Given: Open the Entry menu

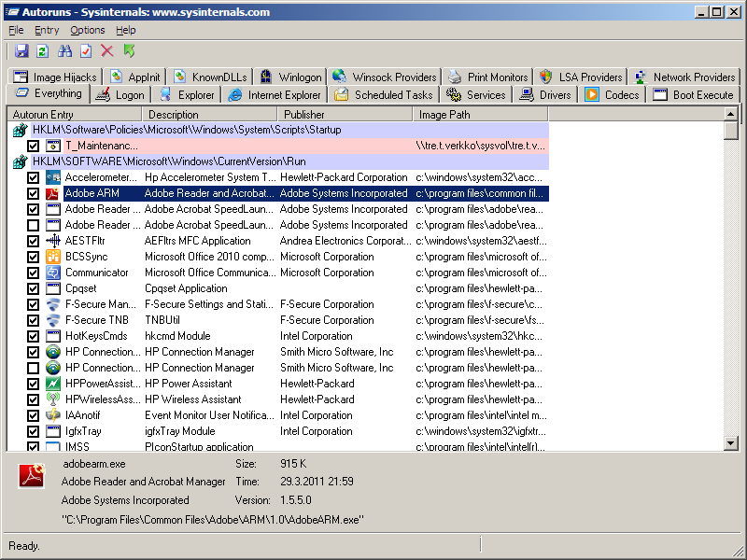Looking at the screenshot, I should pos(47,30).
